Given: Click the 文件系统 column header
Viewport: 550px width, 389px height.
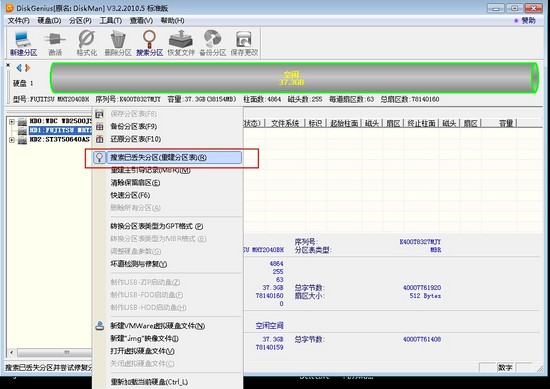Looking at the screenshot, I should (285, 123).
